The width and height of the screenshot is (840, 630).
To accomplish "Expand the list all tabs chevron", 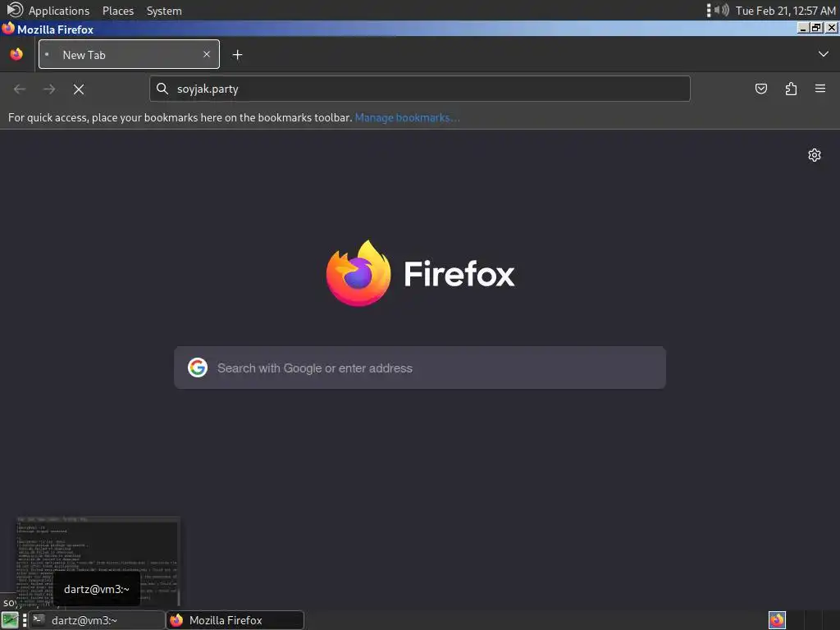I will (x=824, y=54).
